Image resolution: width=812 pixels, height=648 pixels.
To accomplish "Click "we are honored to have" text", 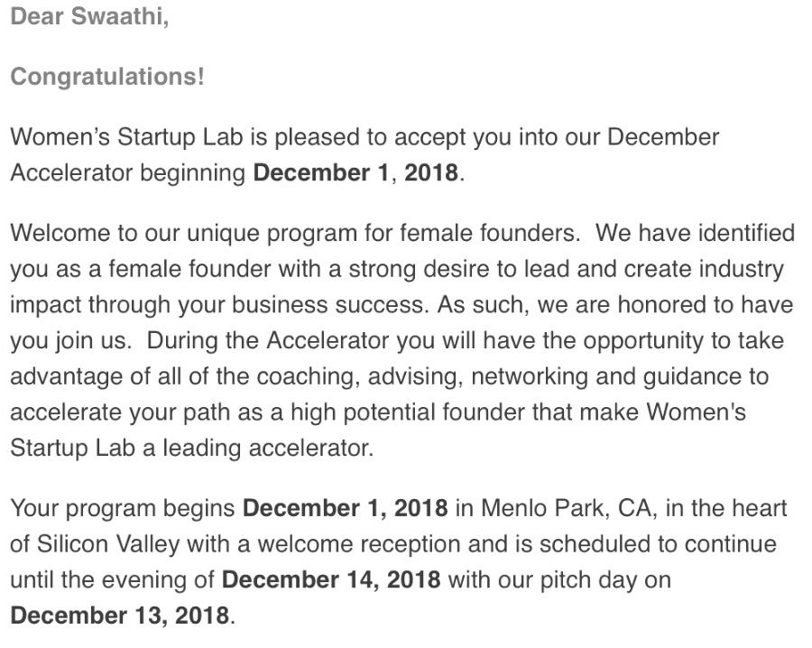I will pos(665,305).
